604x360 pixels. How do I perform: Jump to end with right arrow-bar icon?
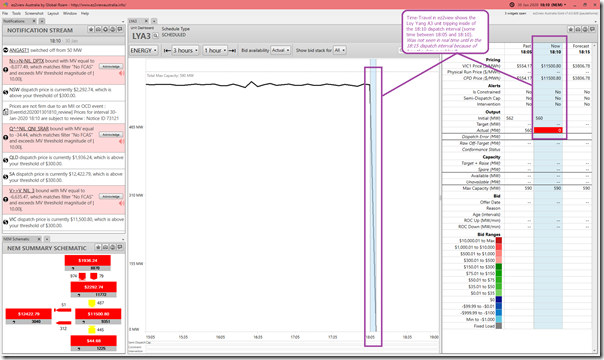[232, 50]
